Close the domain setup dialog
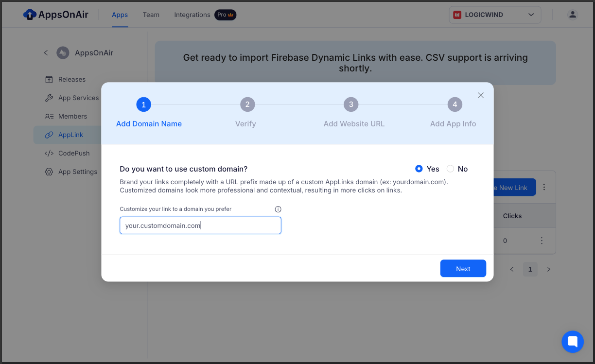 point(481,95)
